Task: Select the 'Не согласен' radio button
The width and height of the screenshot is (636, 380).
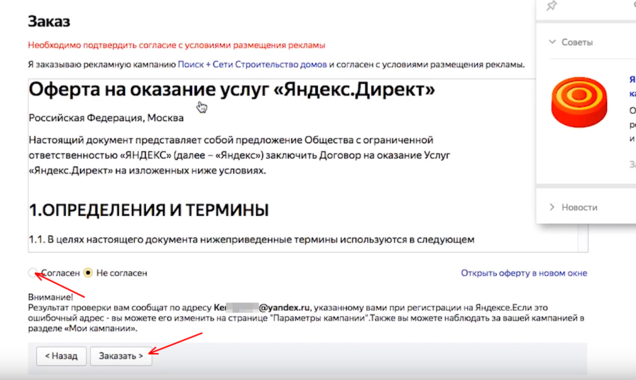Action: click(88, 273)
